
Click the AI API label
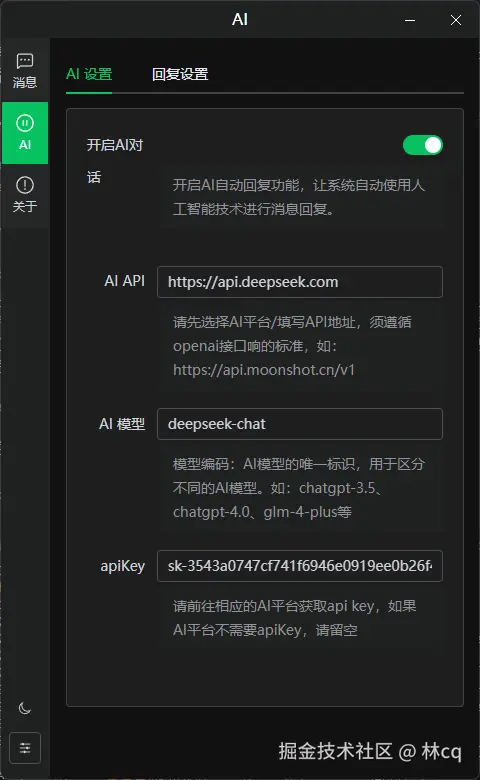[124, 281]
